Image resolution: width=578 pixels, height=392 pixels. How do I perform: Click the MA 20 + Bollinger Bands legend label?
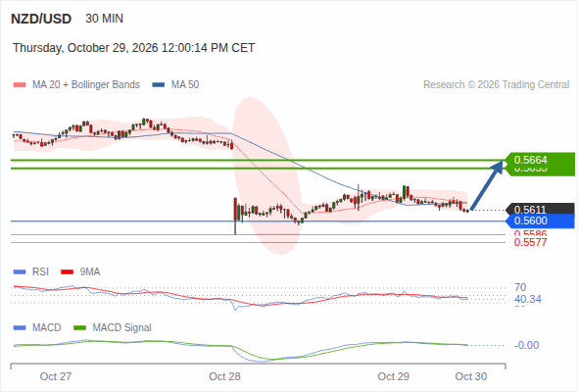click(86, 85)
